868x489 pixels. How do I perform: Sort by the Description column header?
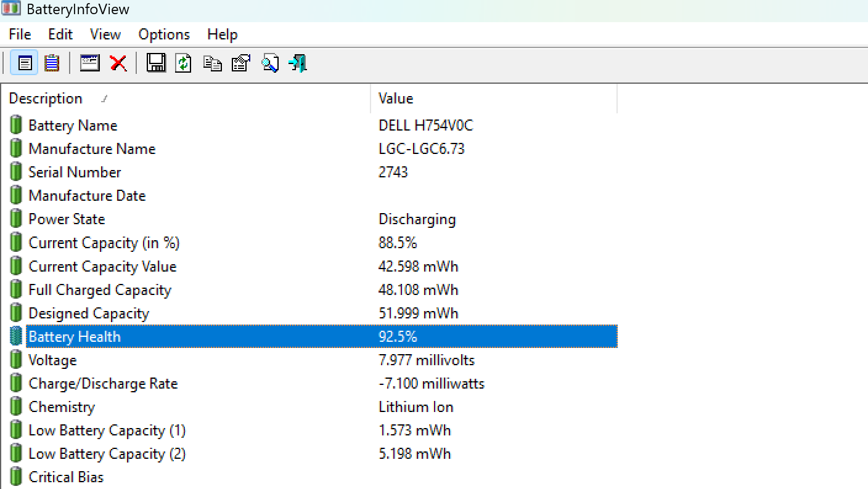tap(186, 99)
